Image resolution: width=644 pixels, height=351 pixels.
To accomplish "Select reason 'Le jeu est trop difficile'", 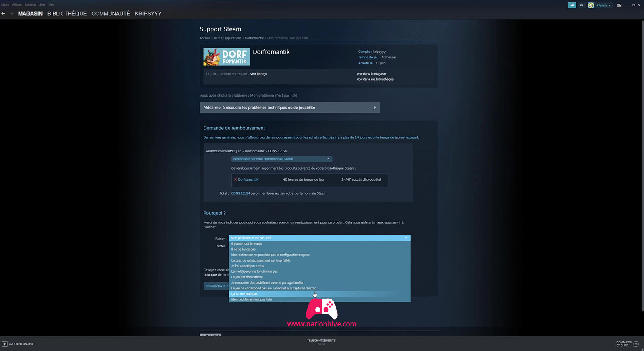I will click(320, 277).
